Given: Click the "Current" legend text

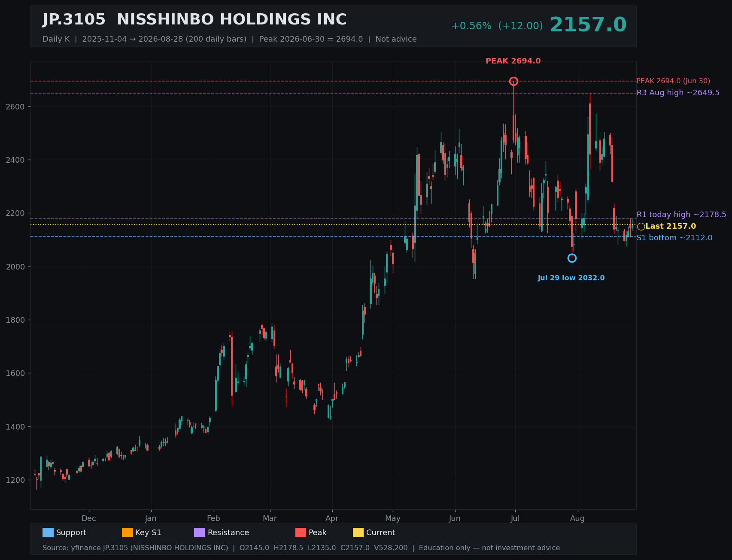Looking at the screenshot, I should [381, 533].
